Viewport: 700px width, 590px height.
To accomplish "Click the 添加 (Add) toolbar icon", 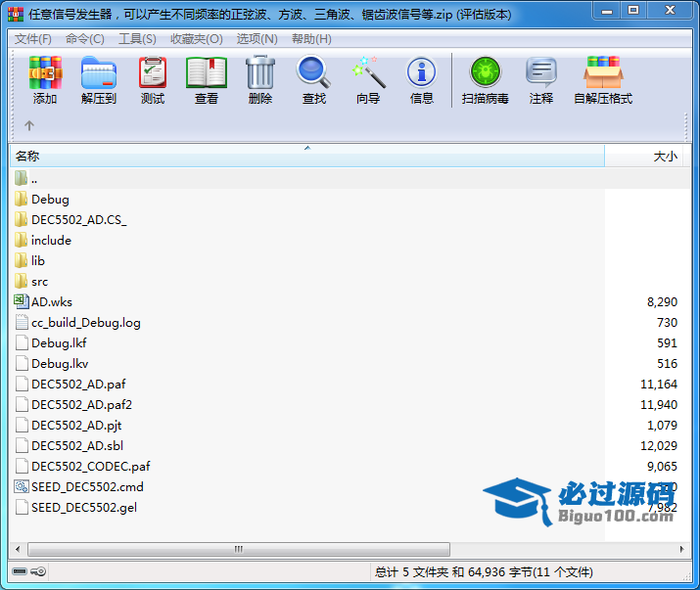I will 45,73.
